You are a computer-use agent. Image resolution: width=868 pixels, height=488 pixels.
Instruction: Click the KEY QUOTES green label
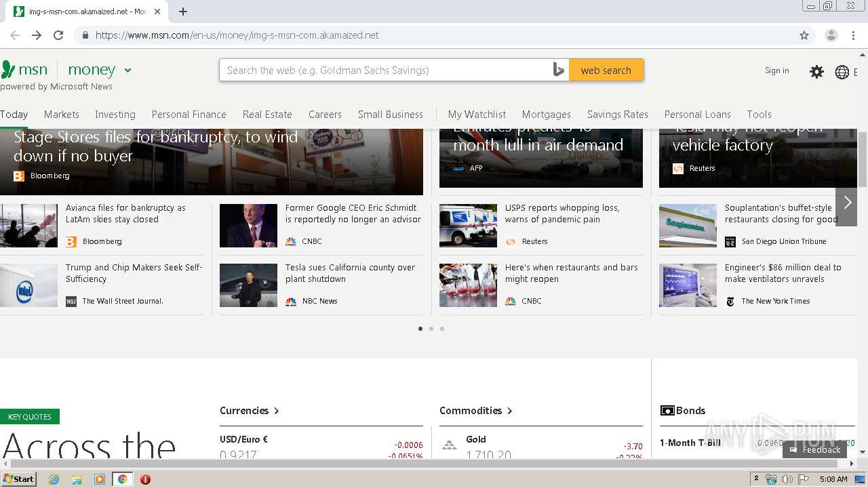point(30,417)
